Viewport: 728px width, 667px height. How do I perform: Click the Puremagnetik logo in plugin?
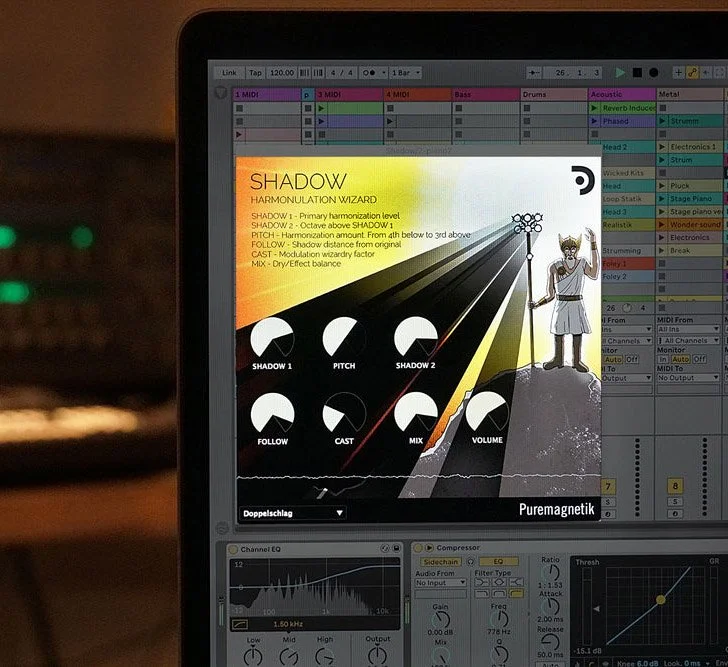(556, 509)
